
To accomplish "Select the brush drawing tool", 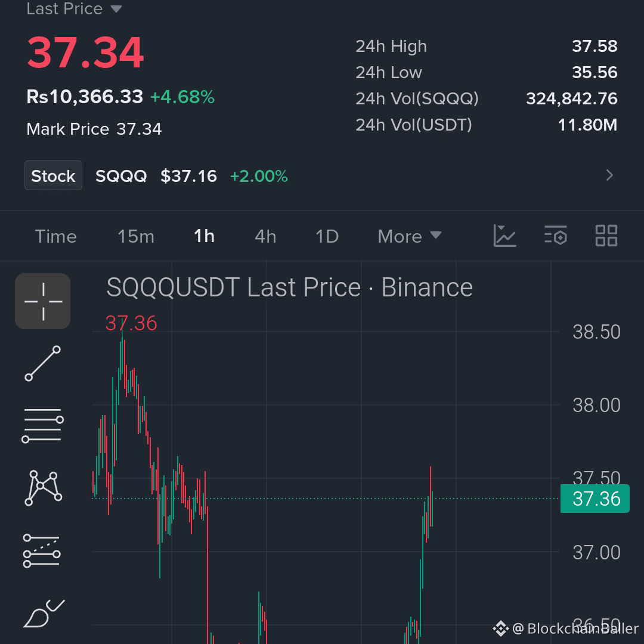I will coord(44,613).
